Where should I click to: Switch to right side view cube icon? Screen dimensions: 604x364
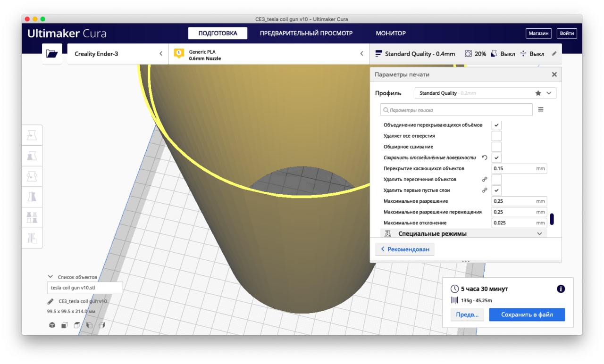(x=101, y=325)
